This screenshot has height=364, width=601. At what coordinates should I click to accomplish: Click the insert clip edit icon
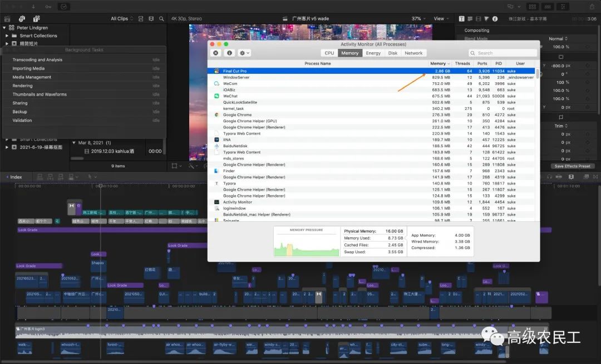pyautogui.click(x=50, y=177)
